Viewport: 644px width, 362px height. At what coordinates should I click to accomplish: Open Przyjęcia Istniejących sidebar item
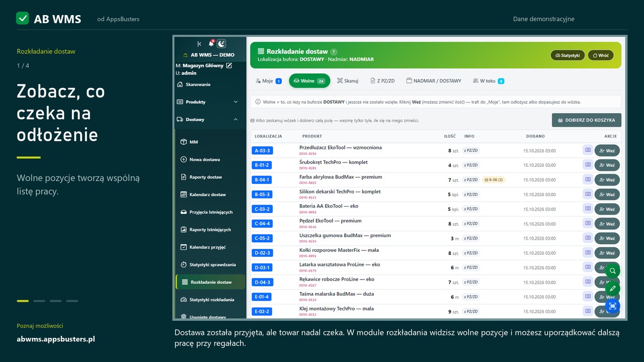(211, 212)
